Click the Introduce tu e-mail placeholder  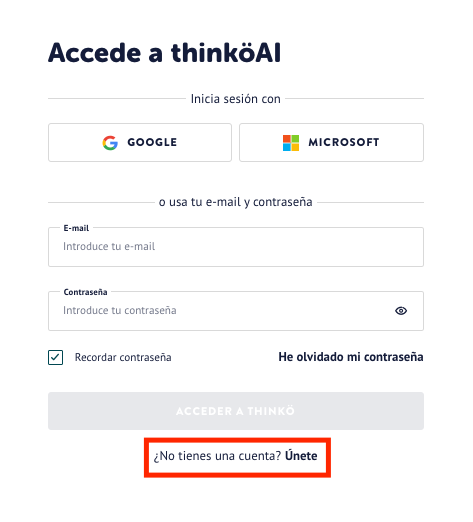[109, 246]
